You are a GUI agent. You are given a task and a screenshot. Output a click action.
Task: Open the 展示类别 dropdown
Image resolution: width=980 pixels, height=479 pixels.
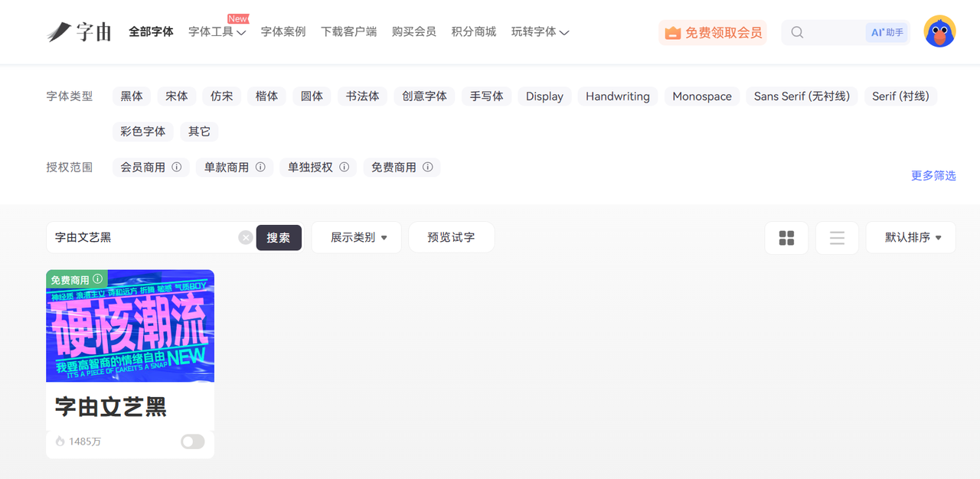click(357, 237)
